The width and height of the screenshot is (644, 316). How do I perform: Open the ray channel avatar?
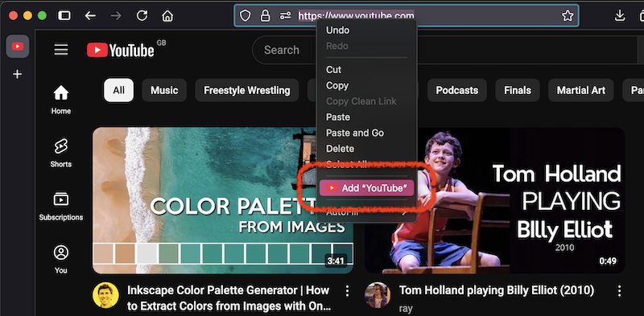pos(378,295)
